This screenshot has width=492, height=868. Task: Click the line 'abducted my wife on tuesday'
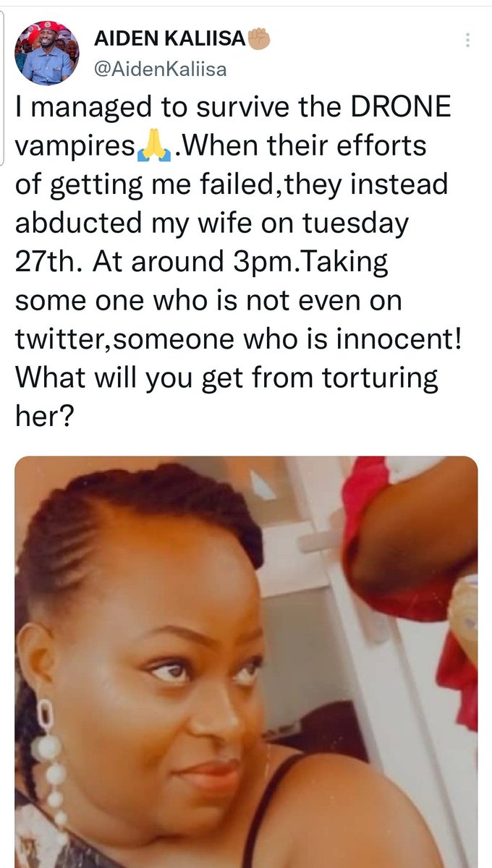click(x=212, y=224)
